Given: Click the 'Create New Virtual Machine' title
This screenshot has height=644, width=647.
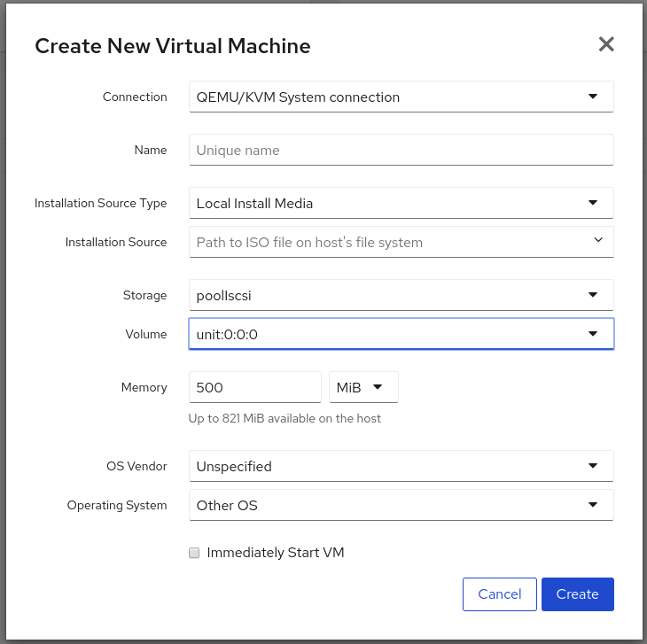Looking at the screenshot, I should [172, 46].
